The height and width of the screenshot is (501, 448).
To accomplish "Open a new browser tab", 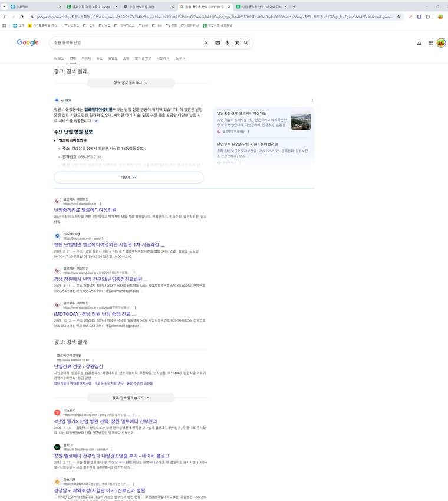I will (x=294, y=6).
